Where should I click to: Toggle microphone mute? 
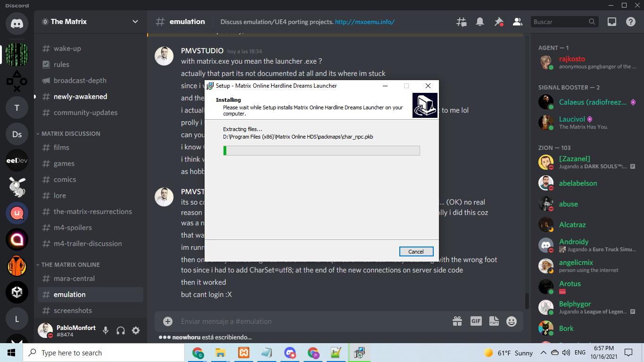106,330
